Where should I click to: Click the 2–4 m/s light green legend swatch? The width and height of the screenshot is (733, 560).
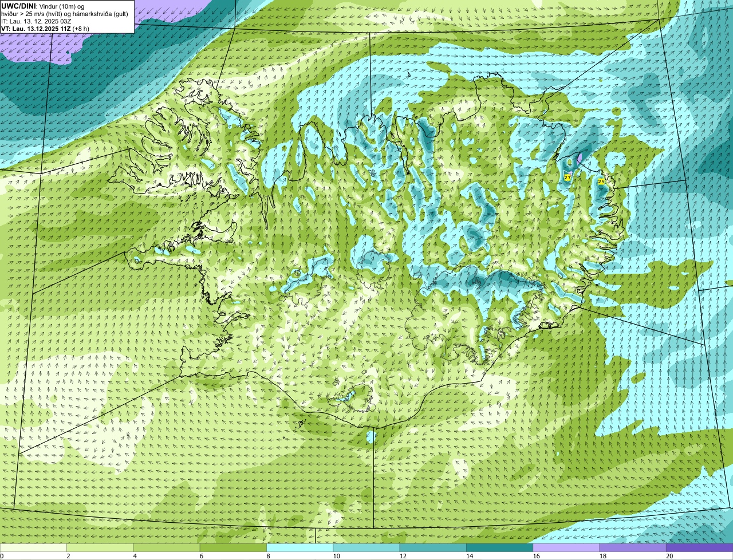point(100,547)
